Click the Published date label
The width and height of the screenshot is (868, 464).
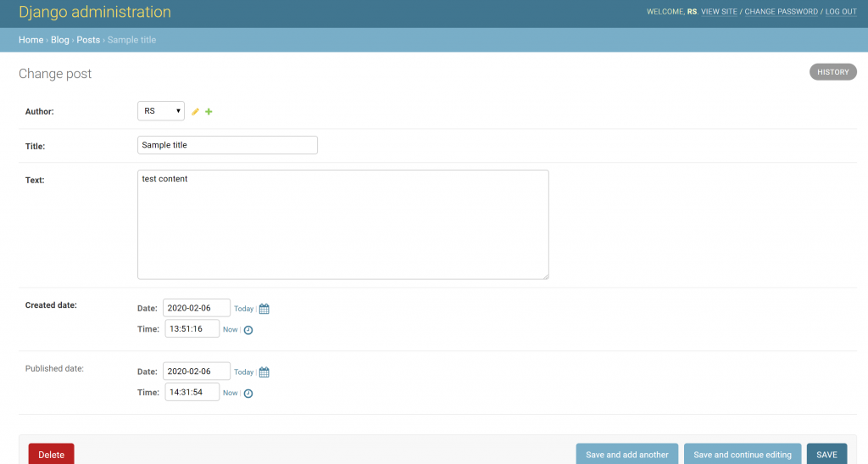click(54, 368)
